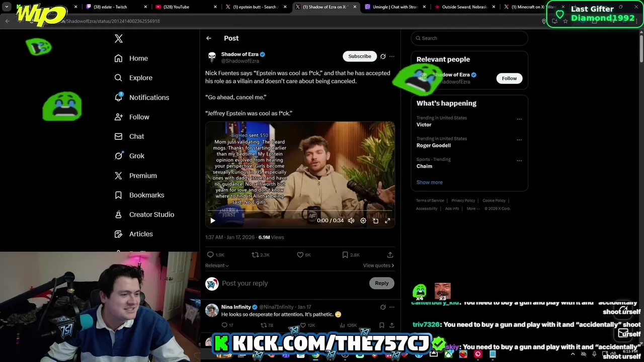Open Premium in sidebar
The height and width of the screenshot is (362, 644).
(135, 175)
